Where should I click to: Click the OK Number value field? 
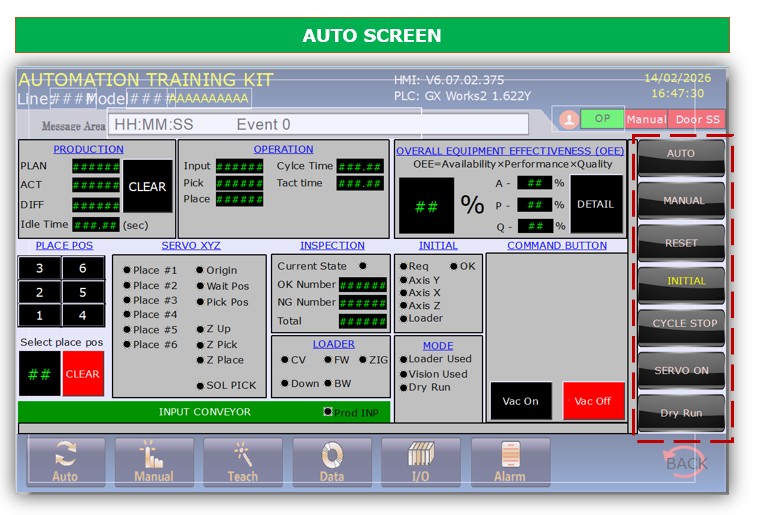click(363, 285)
